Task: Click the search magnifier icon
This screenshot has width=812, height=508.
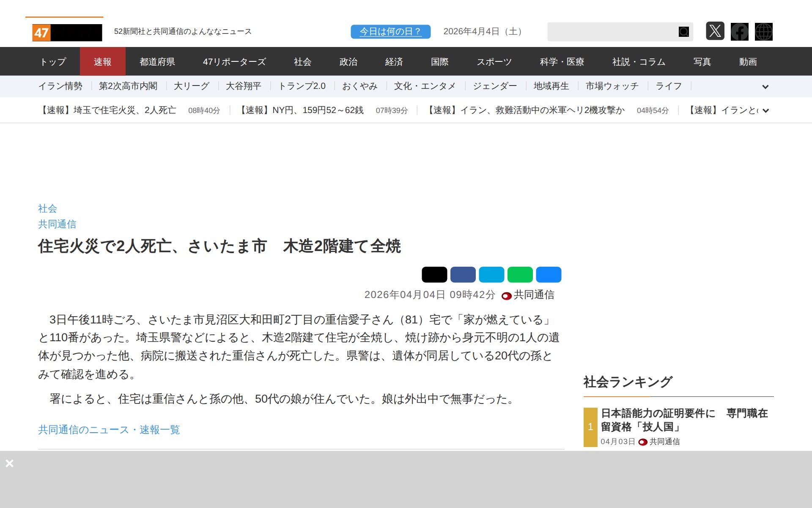Action: tap(683, 32)
